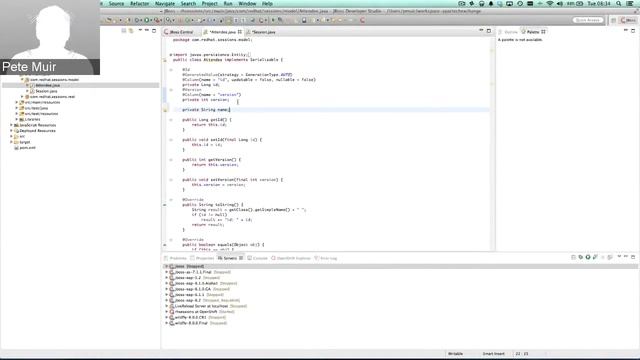Open the Console view tab
640x360 pixels.
[258, 258]
